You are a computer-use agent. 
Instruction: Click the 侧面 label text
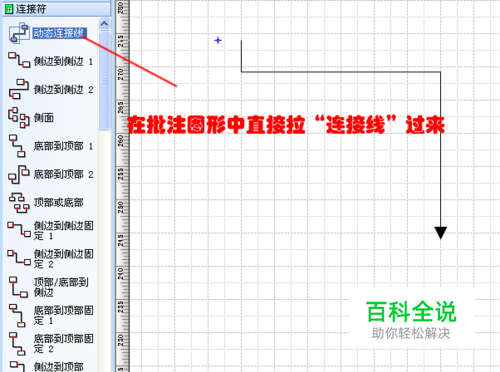[x=44, y=118]
